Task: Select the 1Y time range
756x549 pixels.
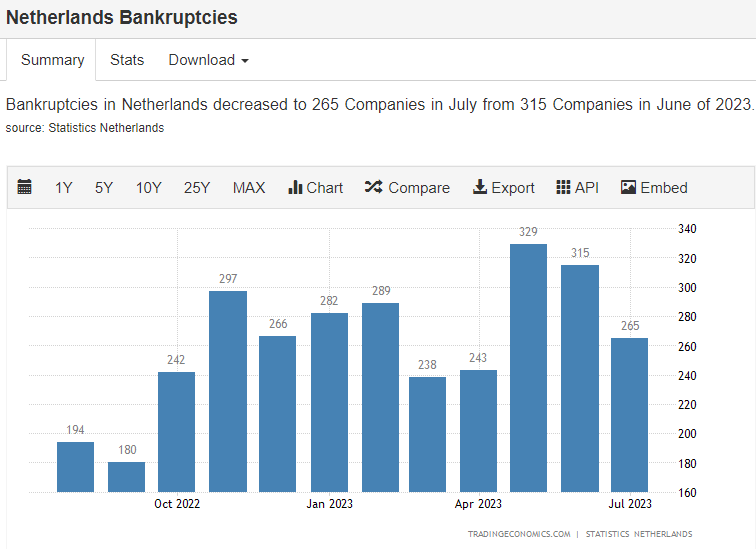Action: click(63, 187)
